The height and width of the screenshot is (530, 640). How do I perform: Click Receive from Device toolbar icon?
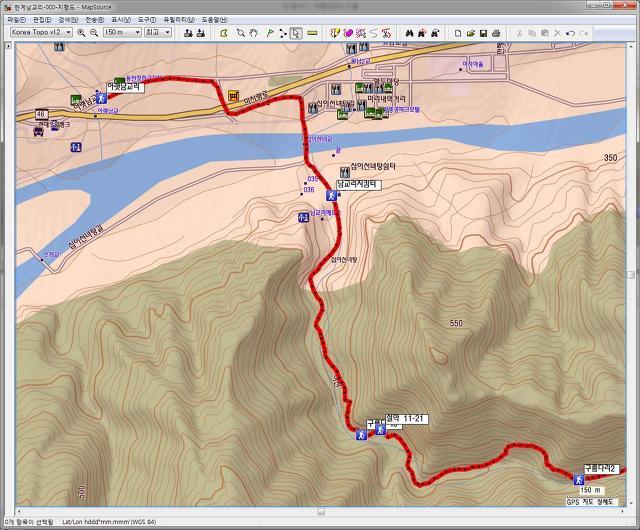tap(201, 33)
